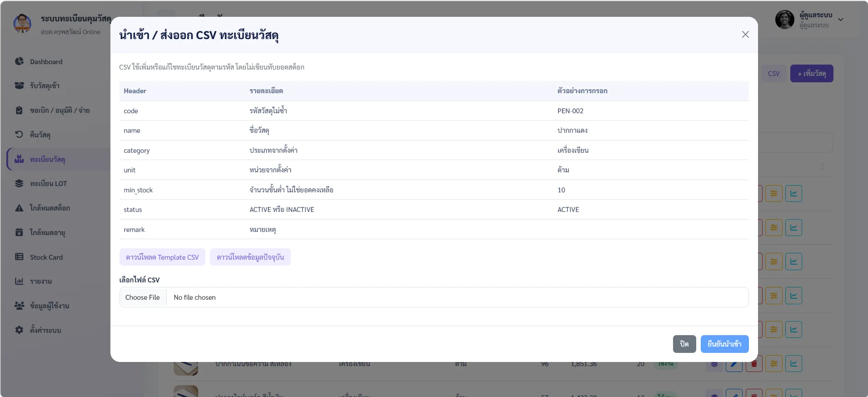
Task: Click the Stock Card table icon
Action: click(19, 256)
